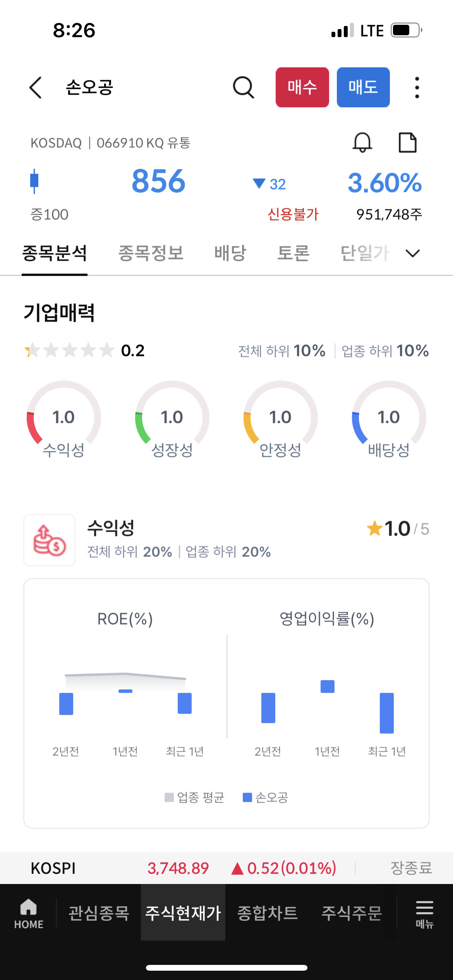This screenshot has width=453, height=980.
Task: Tap the 수익성 coin stack icon
Action: tap(50, 540)
